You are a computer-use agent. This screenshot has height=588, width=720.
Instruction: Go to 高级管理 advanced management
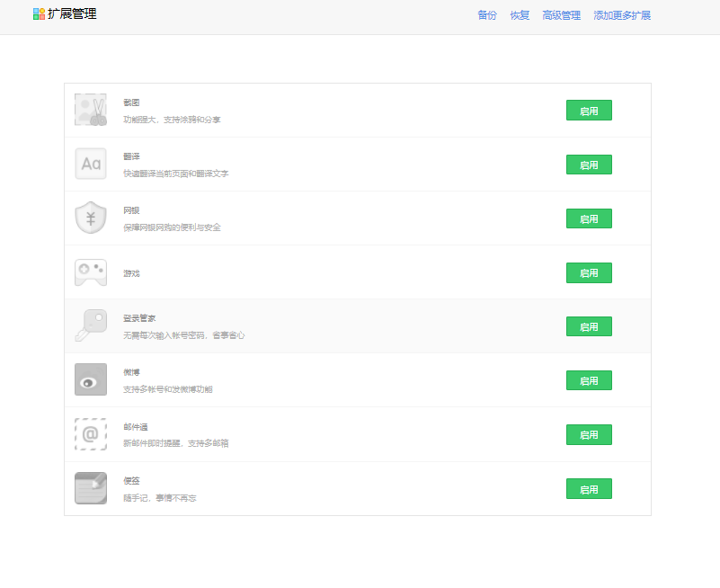pos(562,15)
